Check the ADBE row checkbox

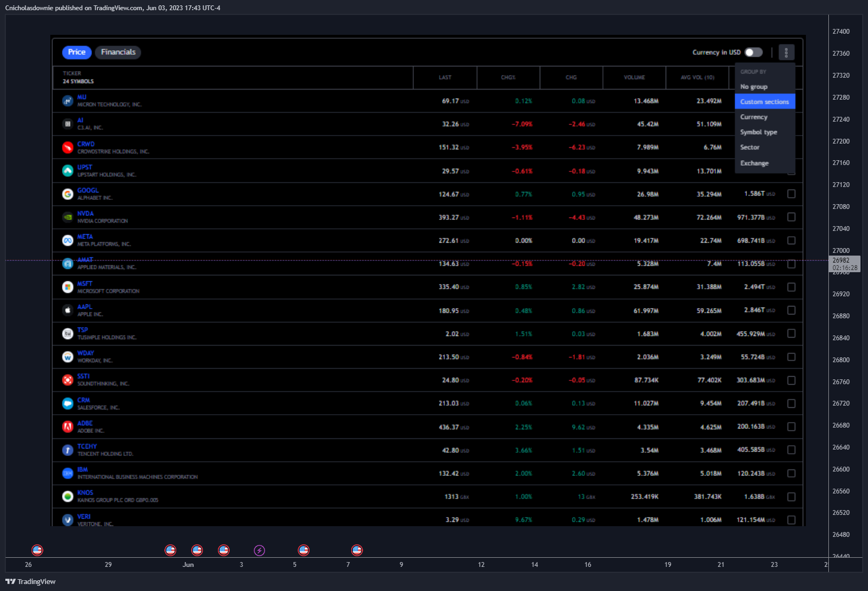[791, 427]
